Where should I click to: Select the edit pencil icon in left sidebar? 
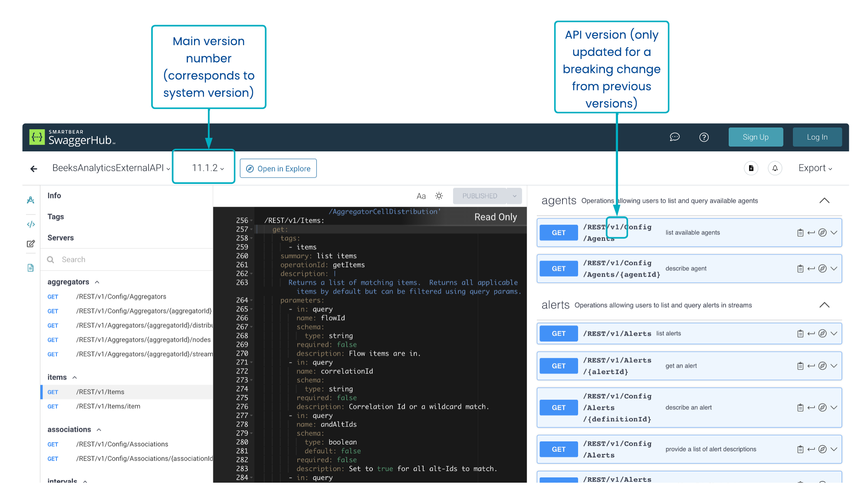click(x=30, y=244)
